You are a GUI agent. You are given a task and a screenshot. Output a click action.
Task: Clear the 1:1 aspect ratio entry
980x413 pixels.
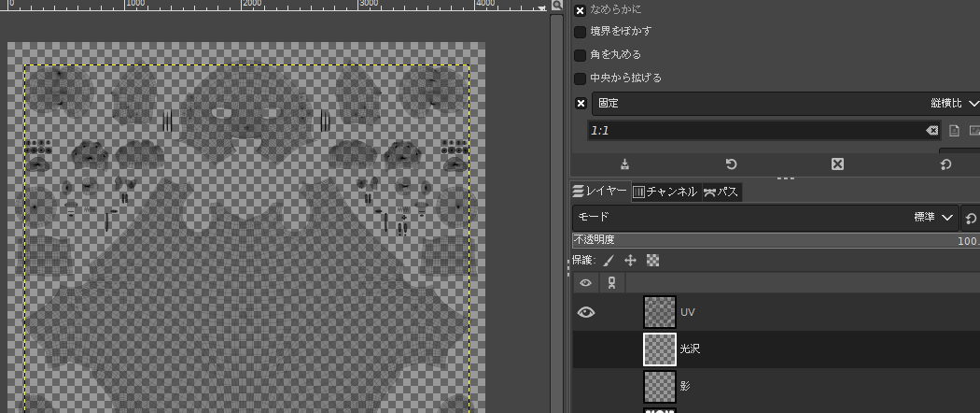931,131
